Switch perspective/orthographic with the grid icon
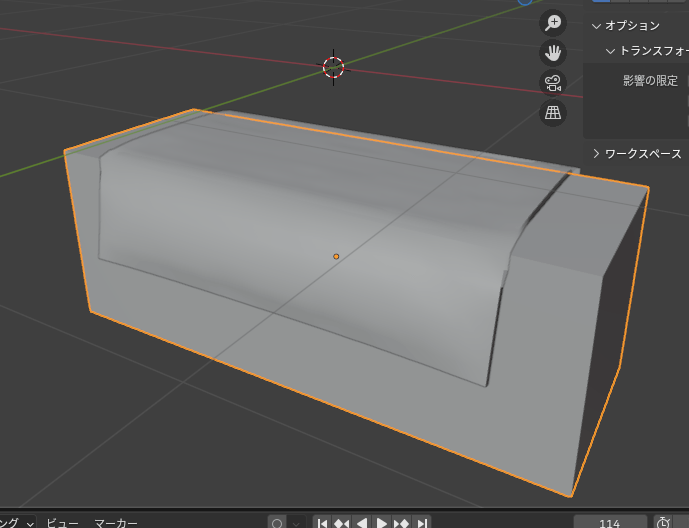The height and width of the screenshot is (528, 689). pyautogui.click(x=552, y=113)
